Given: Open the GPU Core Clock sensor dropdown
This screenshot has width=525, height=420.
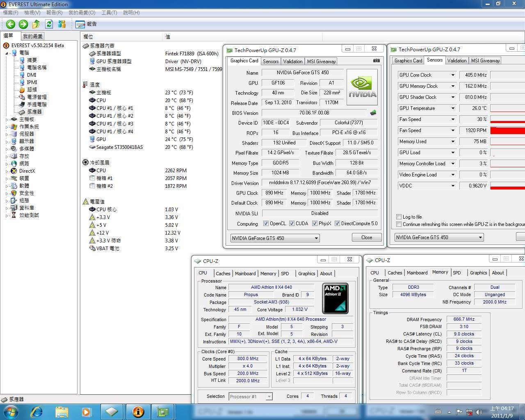Looking at the screenshot, I should [x=453, y=75].
